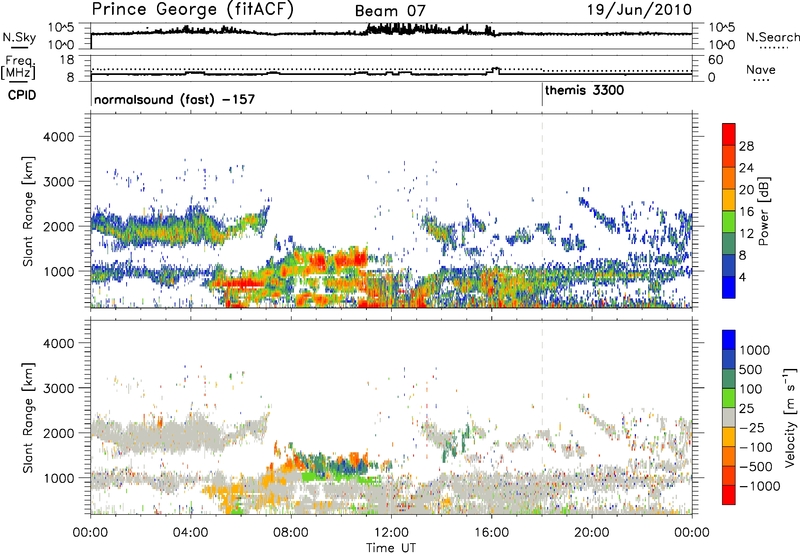Click the velocity panel 'Slant Range [km]' axis title
This screenshot has width=800, height=554.
[x=28, y=418]
